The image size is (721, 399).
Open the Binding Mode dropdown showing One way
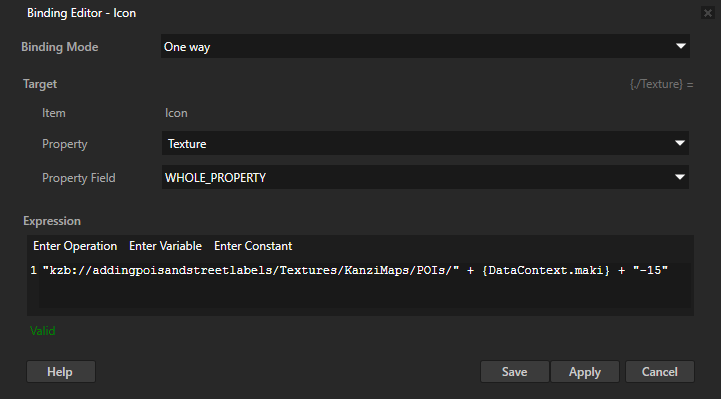click(425, 46)
